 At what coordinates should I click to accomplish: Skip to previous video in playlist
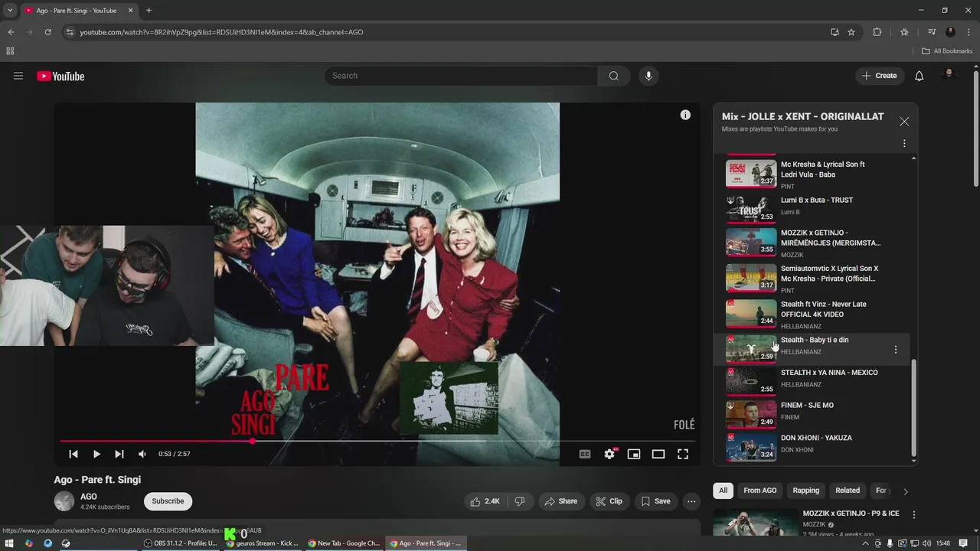[x=73, y=454]
